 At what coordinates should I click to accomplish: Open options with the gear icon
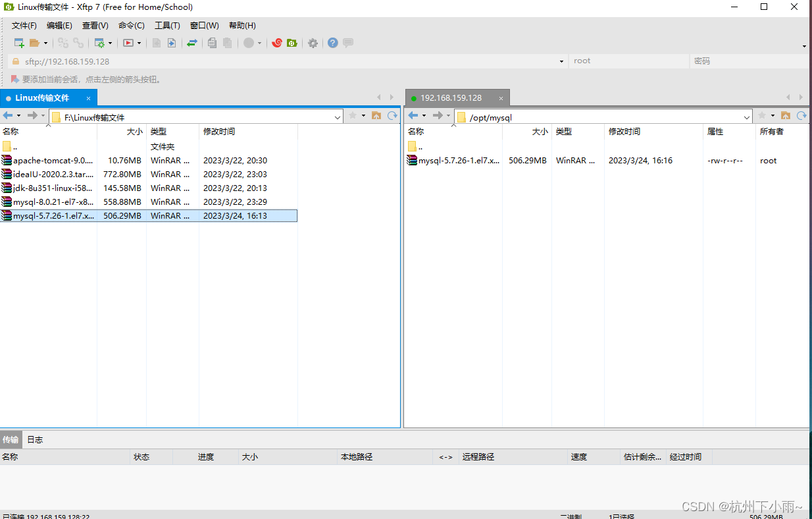pyautogui.click(x=313, y=43)
